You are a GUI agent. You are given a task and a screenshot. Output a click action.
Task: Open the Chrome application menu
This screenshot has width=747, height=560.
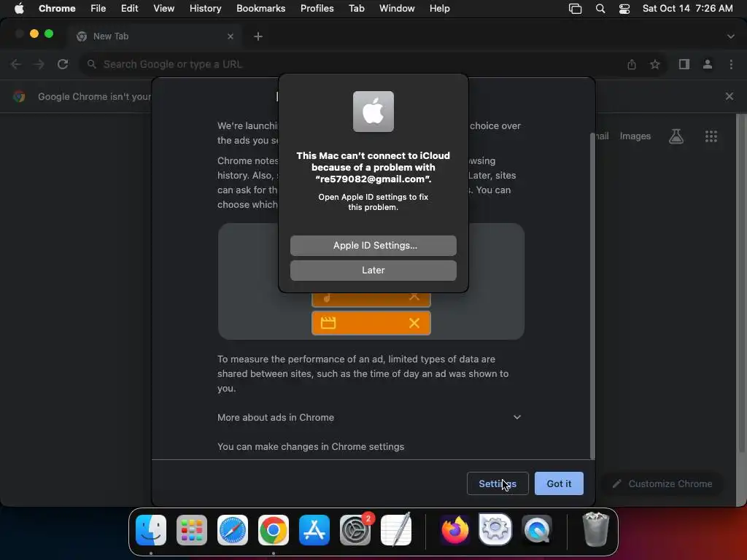(x=57, y=8)
